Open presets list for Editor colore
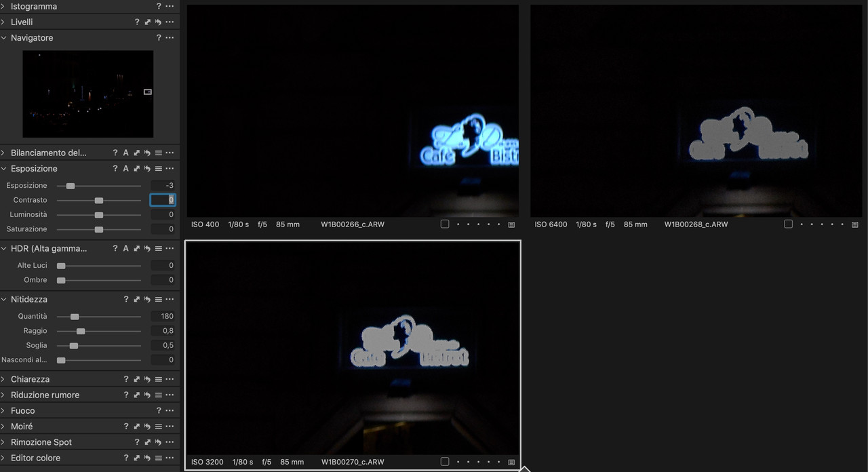This screenshot has height=472, width=868. 158,458
